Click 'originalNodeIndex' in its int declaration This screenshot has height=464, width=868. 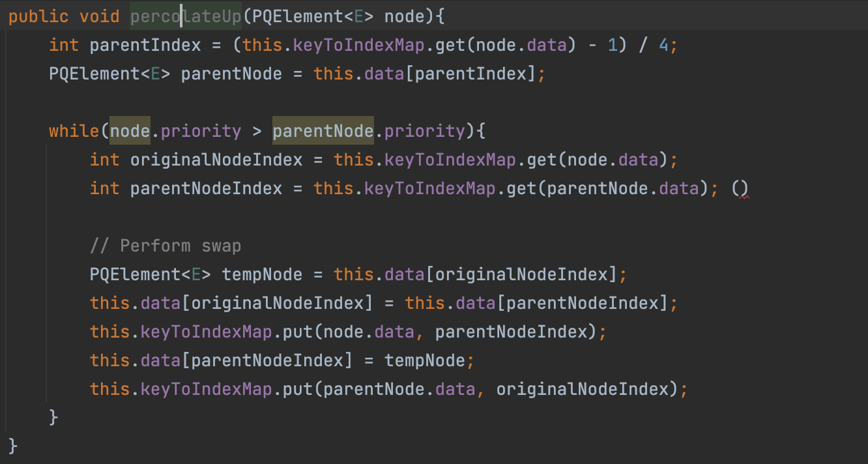[x=216, y=160]
